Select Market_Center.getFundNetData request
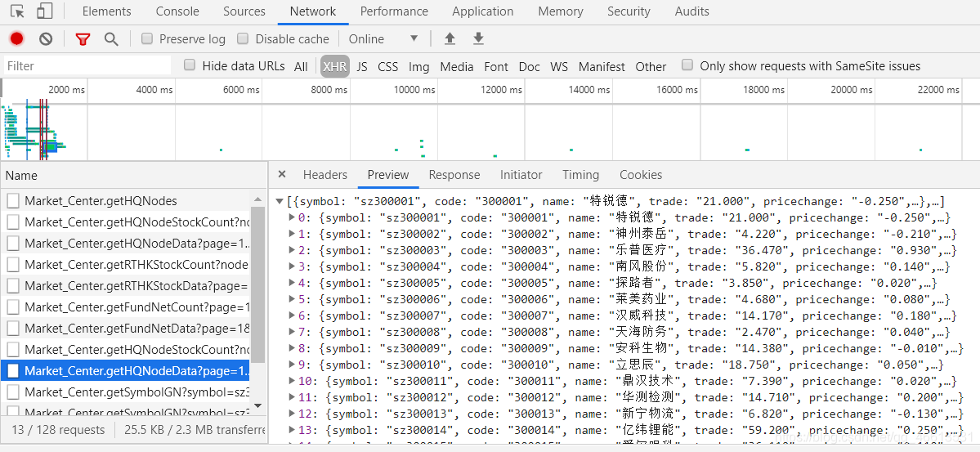This screenshot has width=980, height=452. [x=125, y=329]
